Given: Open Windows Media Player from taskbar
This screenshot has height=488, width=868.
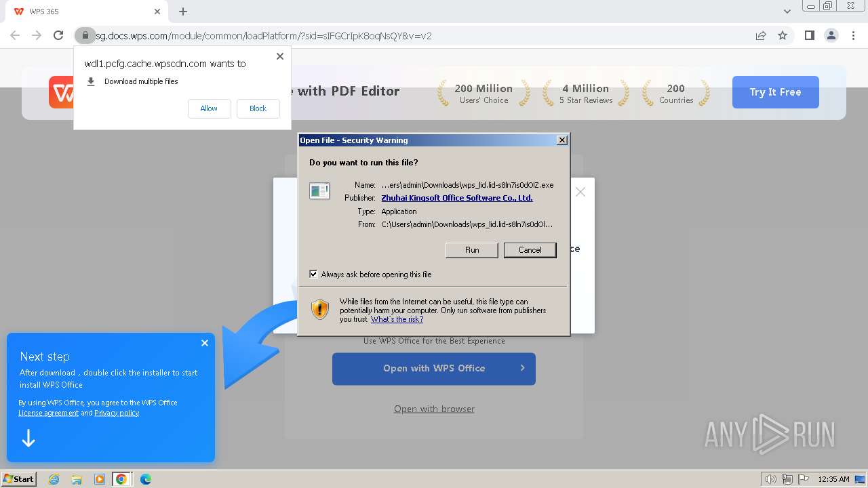Looking at the screenshot, I should [100, 479].
